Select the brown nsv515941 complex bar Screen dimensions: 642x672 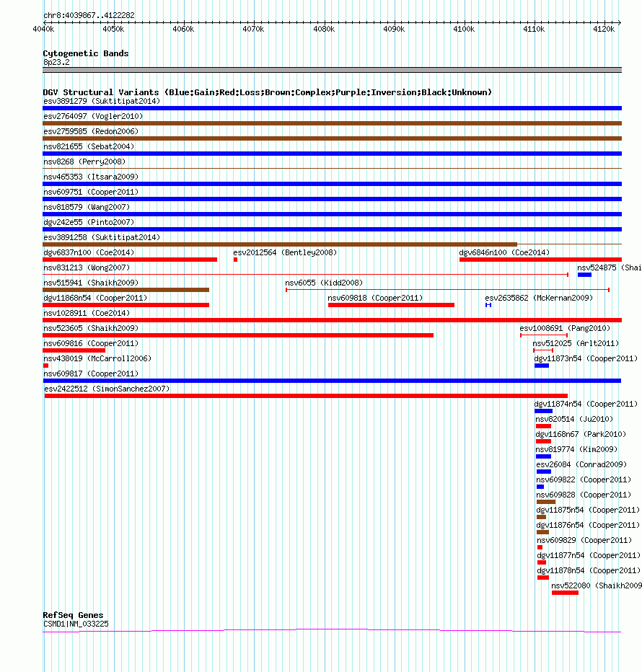pyautogui.click(x=126, y=290)
